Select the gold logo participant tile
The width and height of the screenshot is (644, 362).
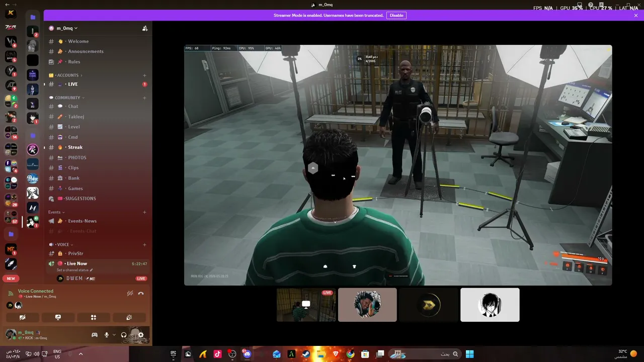pyautogui.click(x=429, y=305)
